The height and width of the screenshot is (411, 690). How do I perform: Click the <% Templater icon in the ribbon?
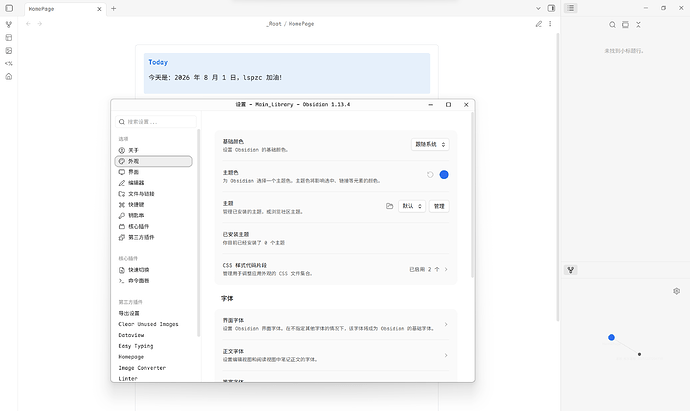[9, 63]
